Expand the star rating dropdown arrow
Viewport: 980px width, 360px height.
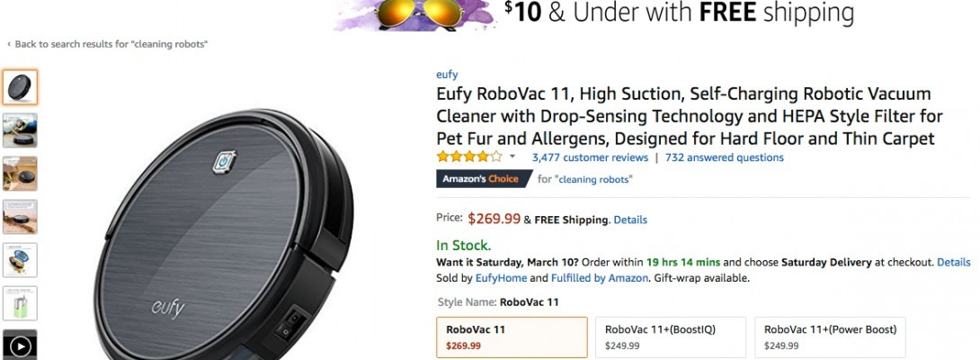512,157
